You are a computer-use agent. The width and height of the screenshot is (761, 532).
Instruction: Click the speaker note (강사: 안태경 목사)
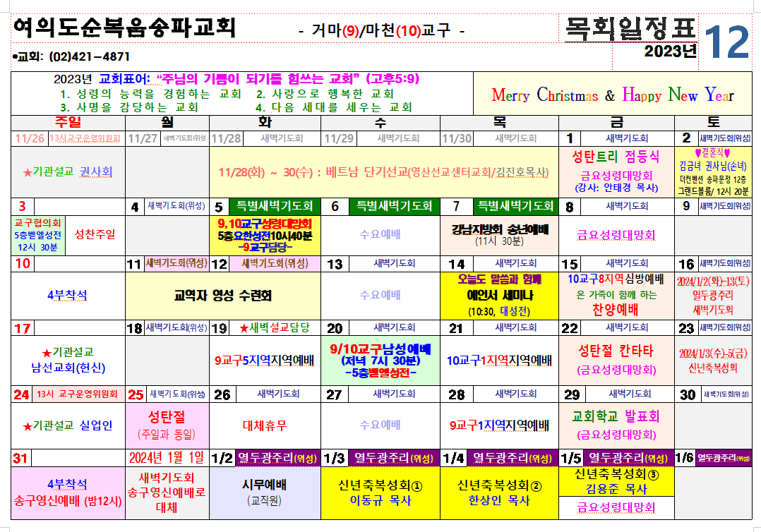pos(616,188)
